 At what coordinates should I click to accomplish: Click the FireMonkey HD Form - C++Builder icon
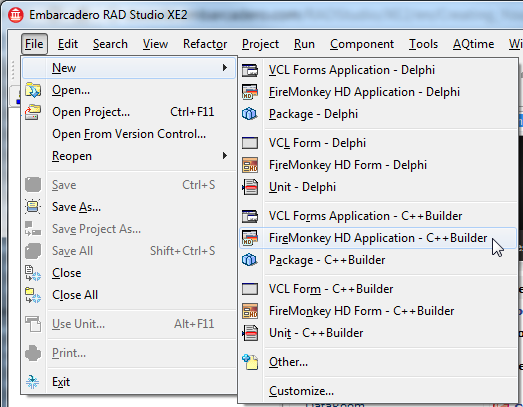[250, 311]
